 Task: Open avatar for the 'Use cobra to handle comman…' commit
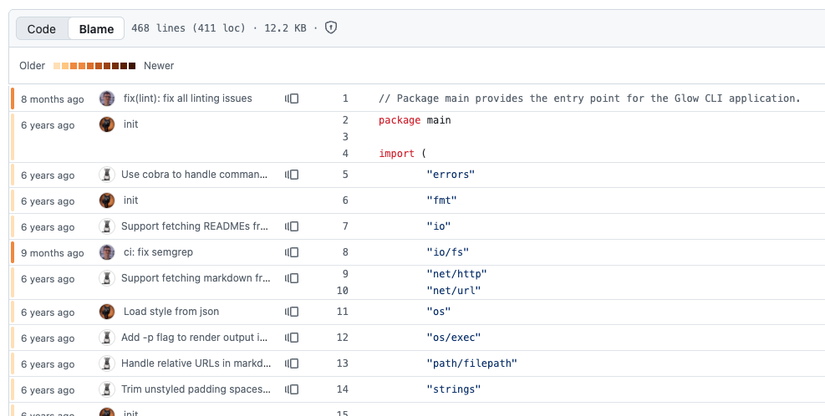[107, 175]
